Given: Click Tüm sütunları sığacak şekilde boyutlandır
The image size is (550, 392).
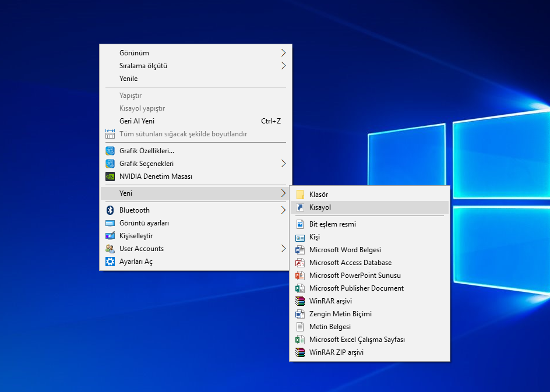Looking at the screenshot, I should pos(196,134).
